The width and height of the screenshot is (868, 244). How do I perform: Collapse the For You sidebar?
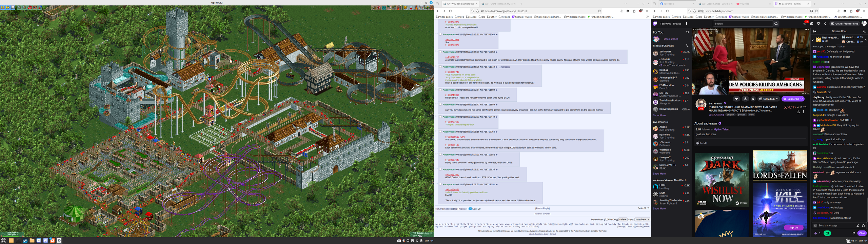coord(688,32)
